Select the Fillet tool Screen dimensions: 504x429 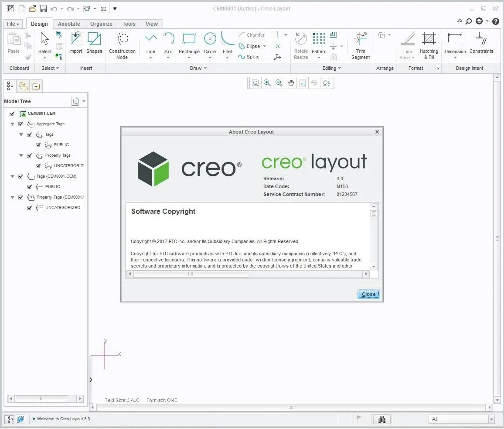pos(227,45)
